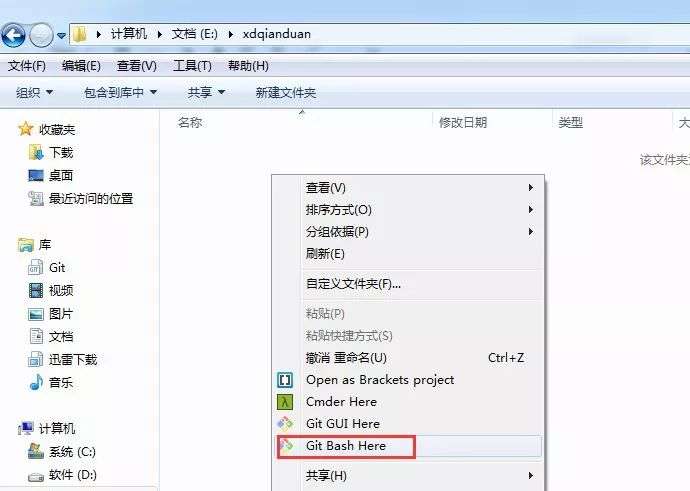Image resolution: width=690 pixels, height=491 pixels.
Task: Open recent locations dropdown arrow next to Forward
Action: tap(62, 36)
